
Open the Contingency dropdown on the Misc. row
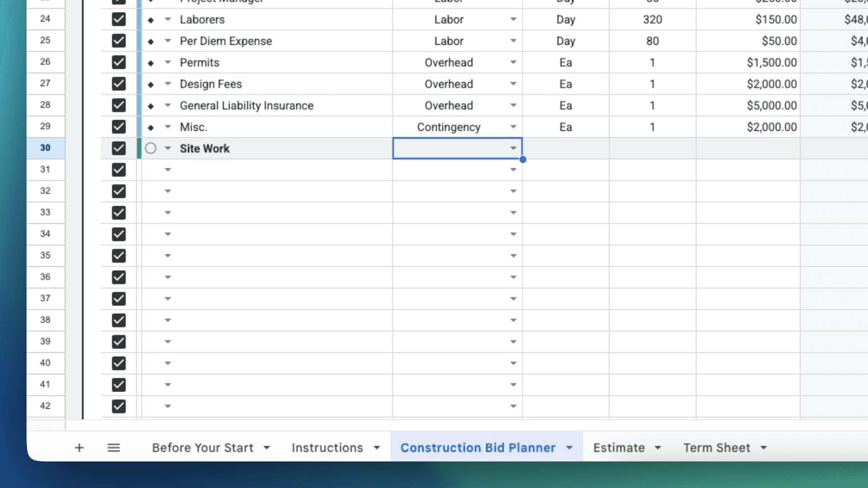click(514, 126)
